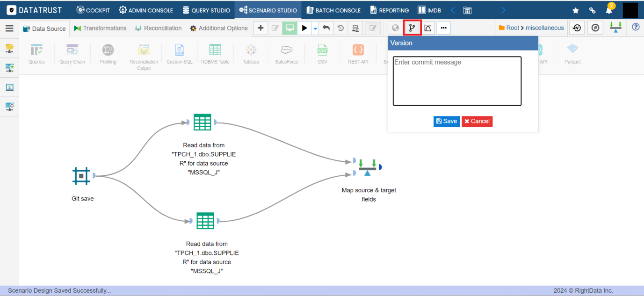Open the Tableau data source icon
Screen dimensions: 644x296
point(251,54)
